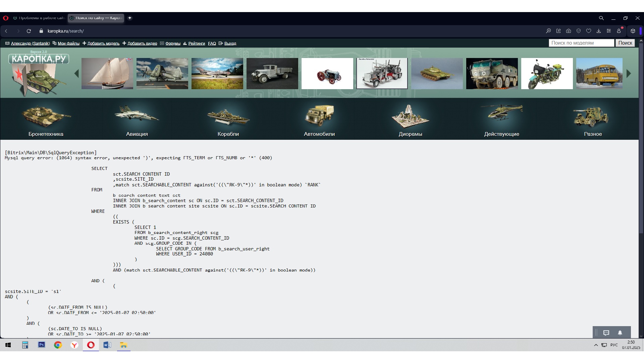
Task: Open Opera easy setup sliders icon
Action: 608,31
